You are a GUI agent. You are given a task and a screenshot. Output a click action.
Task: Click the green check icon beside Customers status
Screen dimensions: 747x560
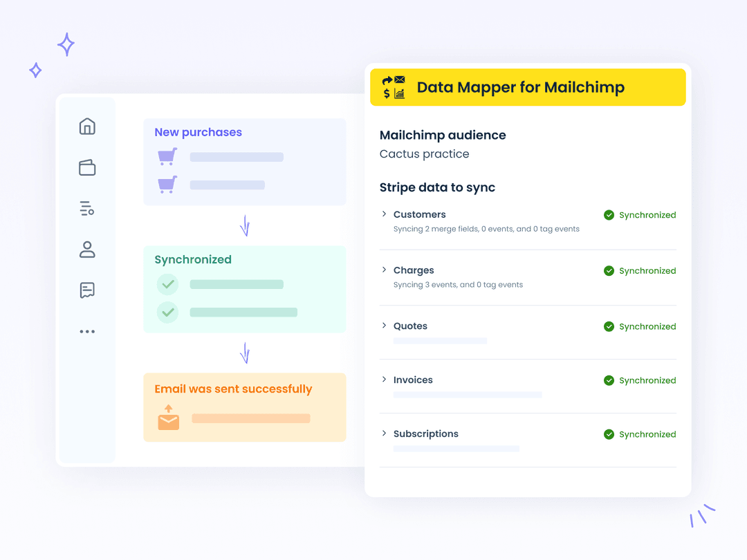[x=609, y=215]
